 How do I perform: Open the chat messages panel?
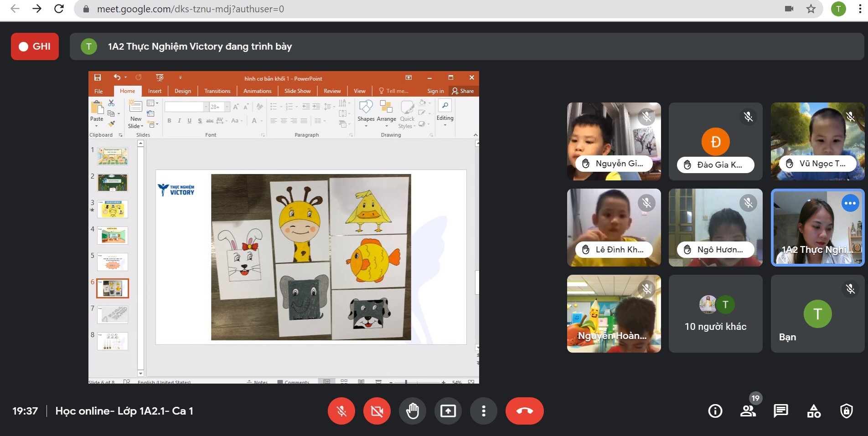tap(780, 411)
